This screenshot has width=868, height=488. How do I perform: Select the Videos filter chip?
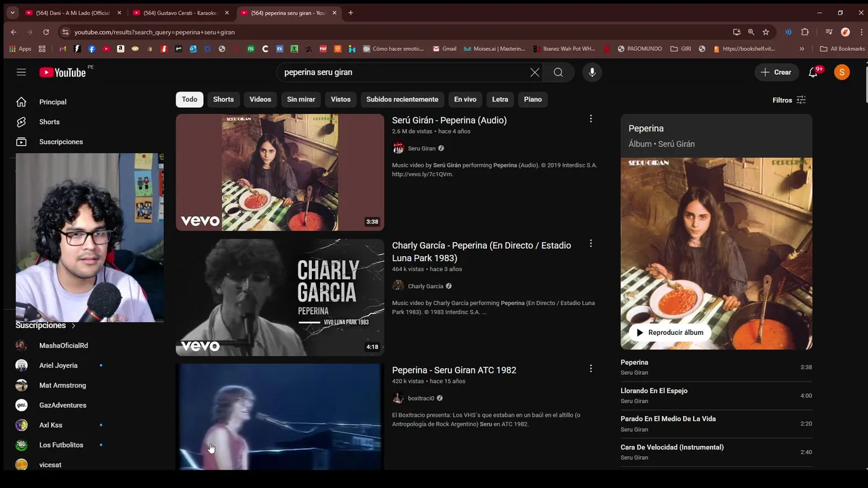(260, 100)
